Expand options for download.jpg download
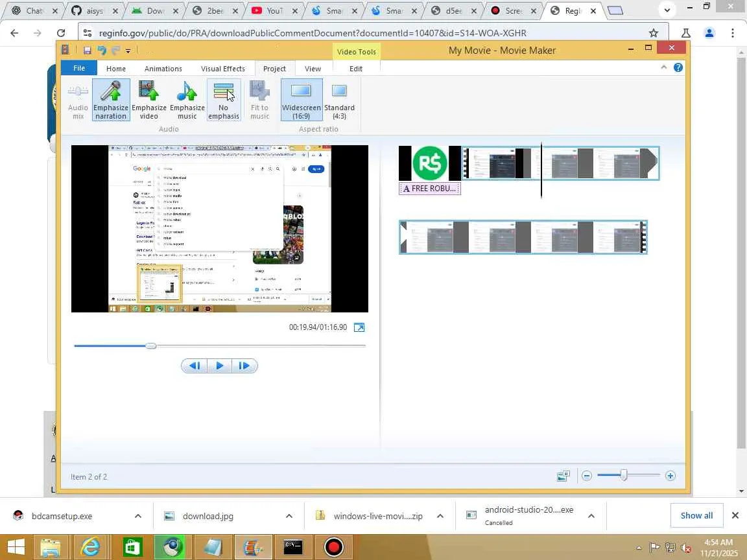This screenshot has width=747, height=560. click(289, 516)
